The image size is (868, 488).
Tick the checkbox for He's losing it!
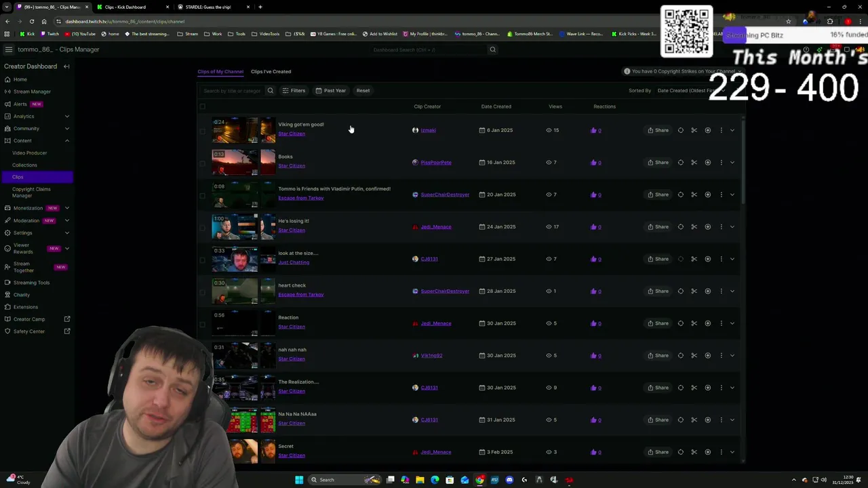pyautogui.click(x=202, y=227)
